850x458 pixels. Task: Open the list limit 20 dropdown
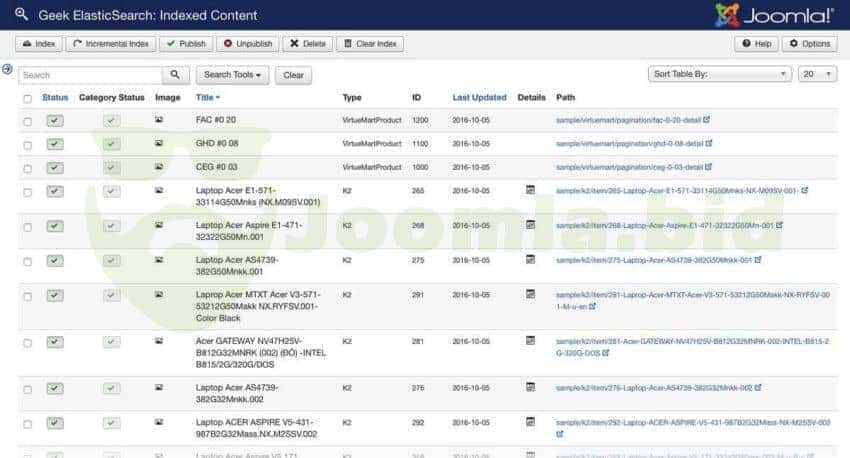coord(817,74)
